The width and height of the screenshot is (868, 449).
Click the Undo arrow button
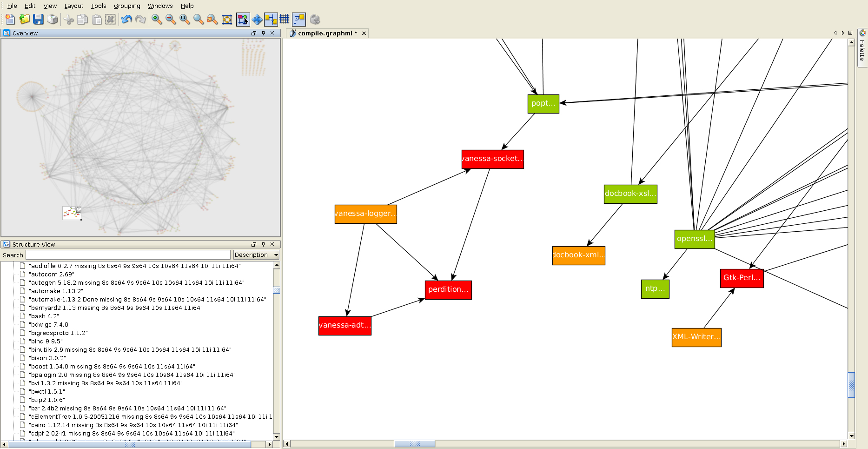126,20
